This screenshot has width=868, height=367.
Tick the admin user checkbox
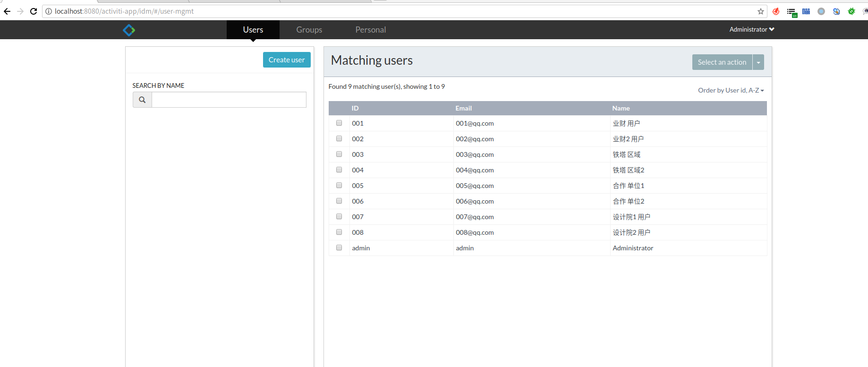pyautogui.click(x=339, y=248)
